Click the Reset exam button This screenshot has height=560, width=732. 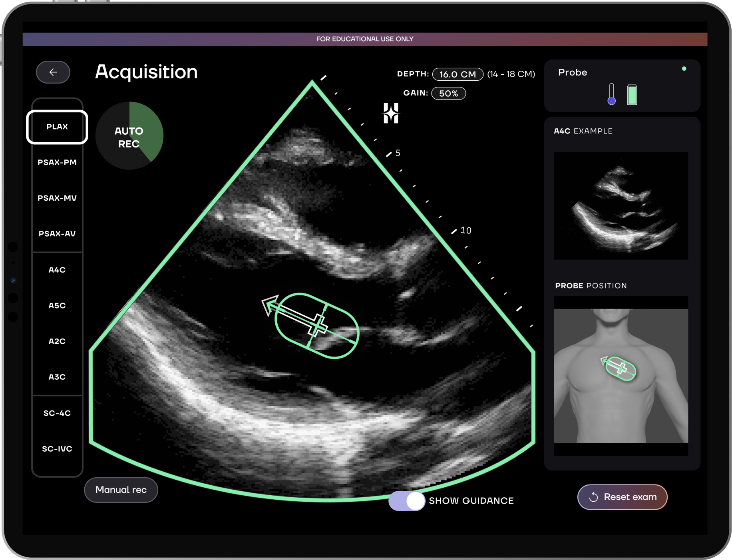[622, 497]
